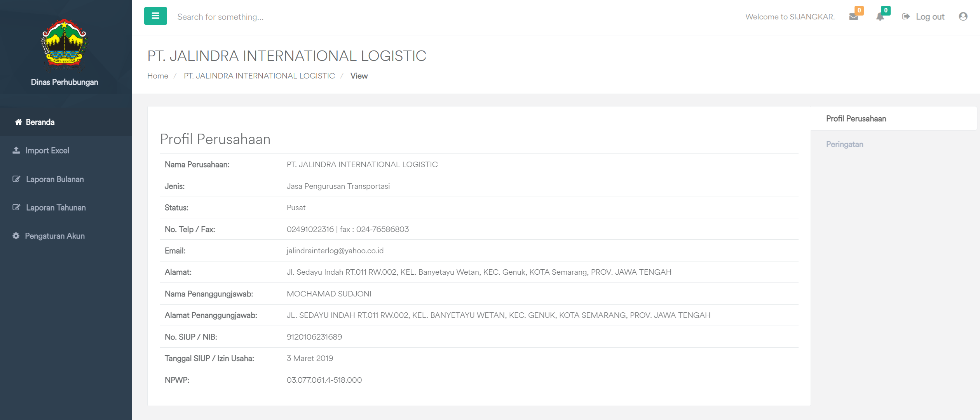Click the Beranda home icon
980x420 pixels.
18,122
